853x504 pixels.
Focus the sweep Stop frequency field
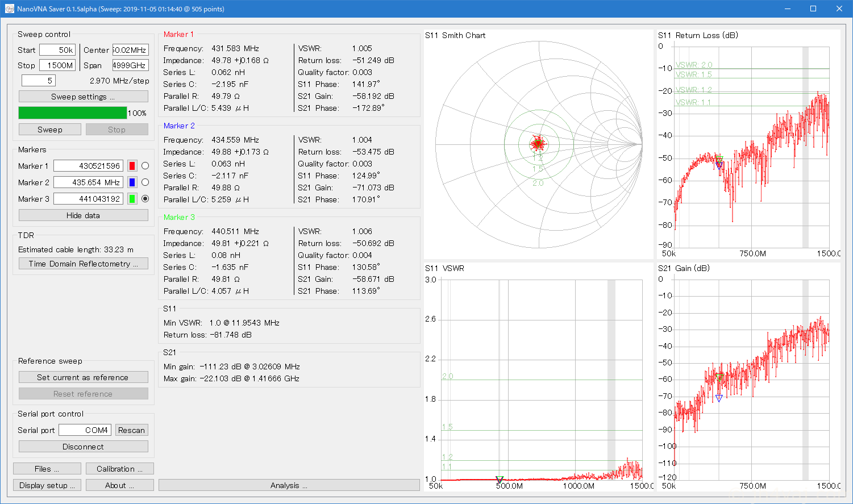(x=57, y=65)
